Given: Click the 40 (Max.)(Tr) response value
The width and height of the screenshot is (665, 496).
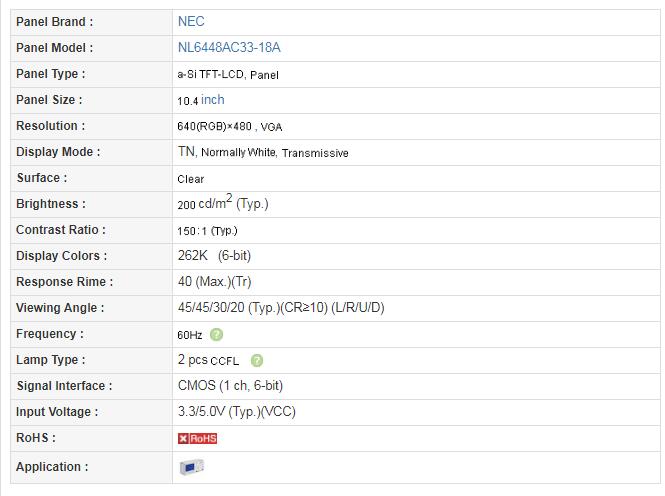Looking at the screenshot, I should (x=214, y=281).
